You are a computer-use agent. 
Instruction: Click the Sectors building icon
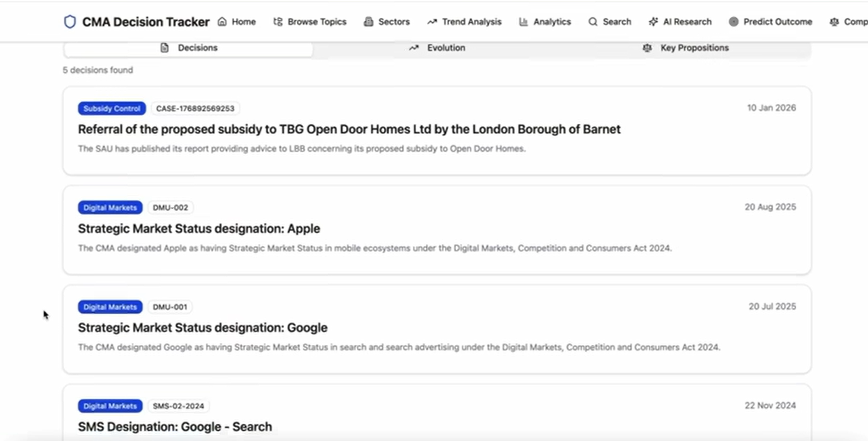pyautogui.click(x=369, y=22)
